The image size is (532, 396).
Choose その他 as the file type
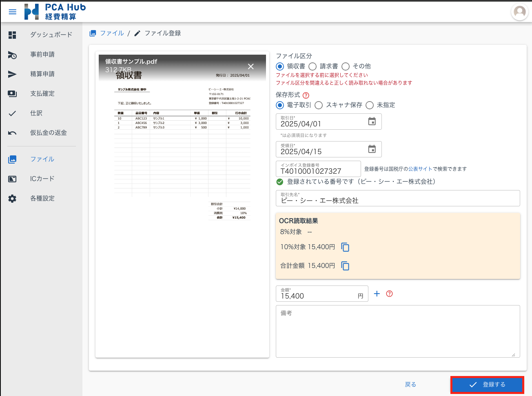click(346, 66)
